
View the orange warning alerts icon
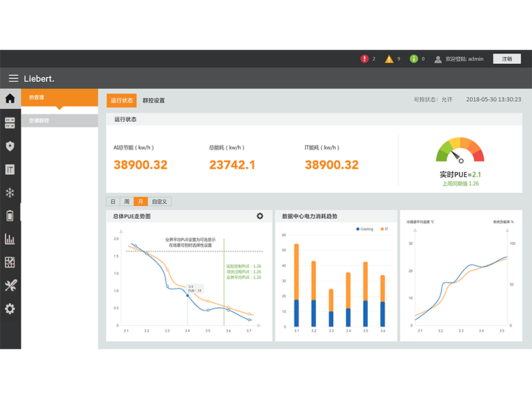tap(389, 59)
